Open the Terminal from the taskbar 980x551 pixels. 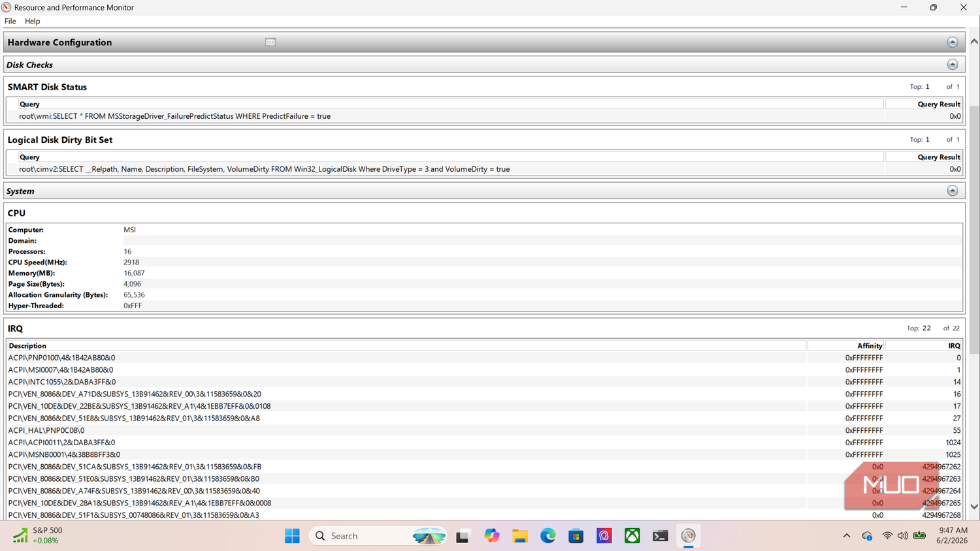[661, 536]
